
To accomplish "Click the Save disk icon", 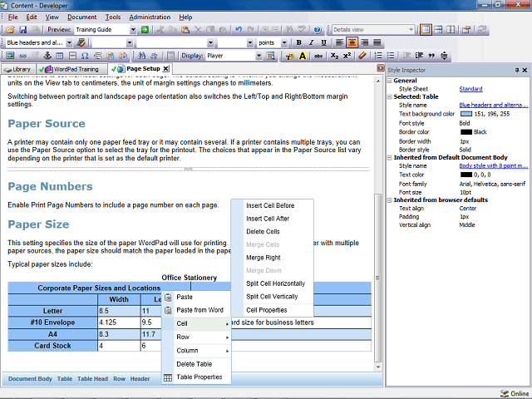I will tap(22, 30).
